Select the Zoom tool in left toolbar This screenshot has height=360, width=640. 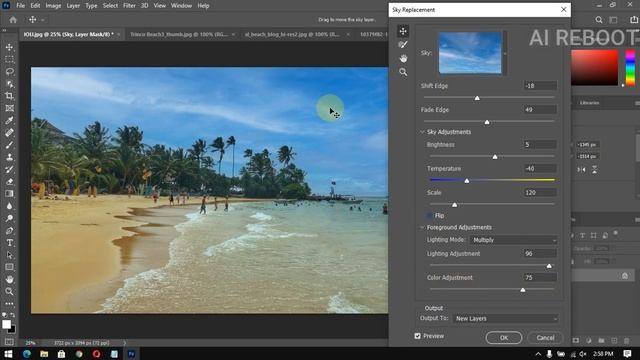(x=9, y=291)
